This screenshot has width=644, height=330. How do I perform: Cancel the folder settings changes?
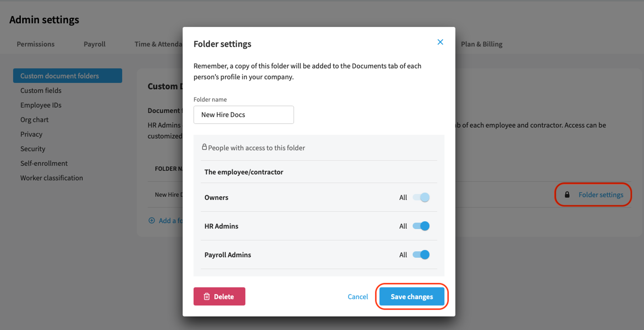pyautogui.click(x=358, y=296)
